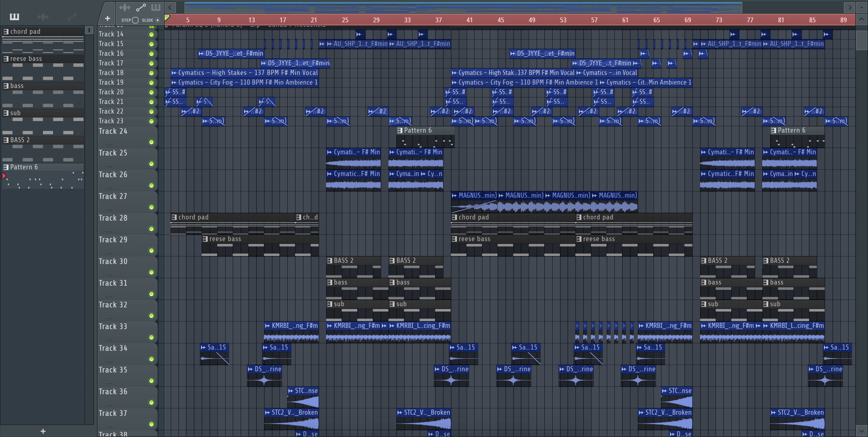The image size is (868, 437).
Task: Show patterns in the picker panel
Action: tap(14, 17)
